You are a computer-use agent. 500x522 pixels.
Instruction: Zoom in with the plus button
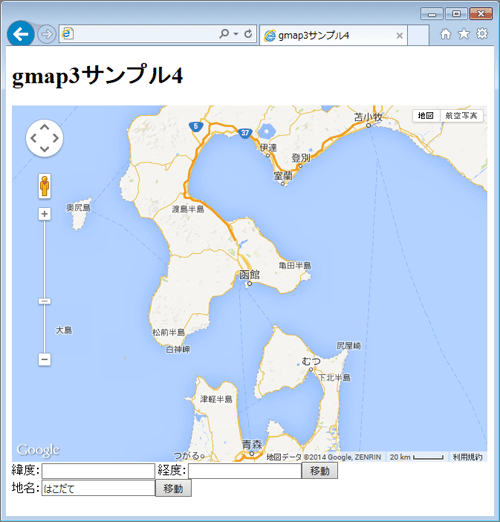[x=45, y=214]
